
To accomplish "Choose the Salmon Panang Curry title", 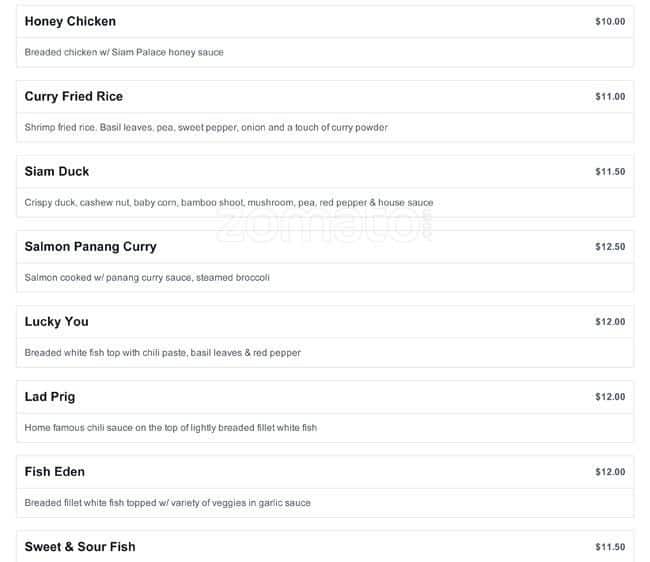I will coord(90,246).
